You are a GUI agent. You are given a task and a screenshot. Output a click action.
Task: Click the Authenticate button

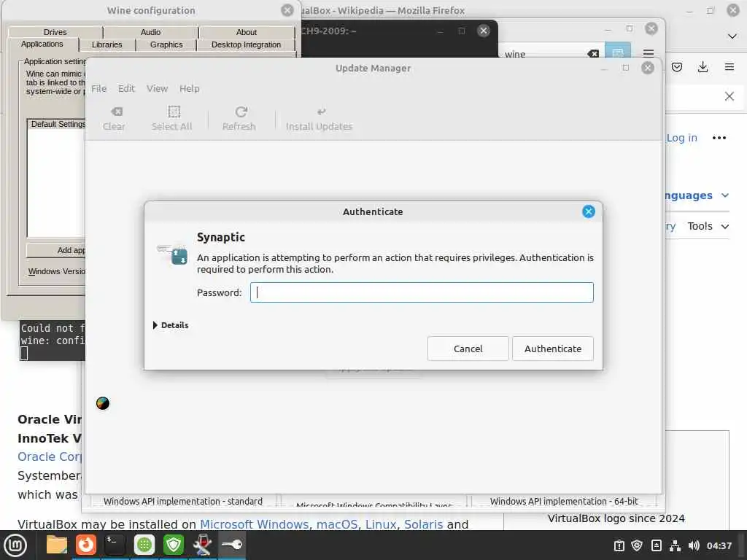pyautogui.click(x=553, y=349)
